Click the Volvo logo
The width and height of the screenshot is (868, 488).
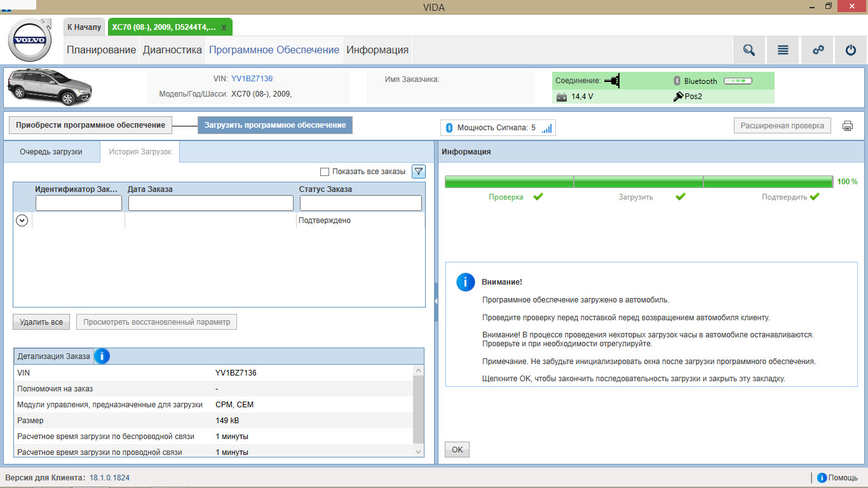tap(29, 41)
